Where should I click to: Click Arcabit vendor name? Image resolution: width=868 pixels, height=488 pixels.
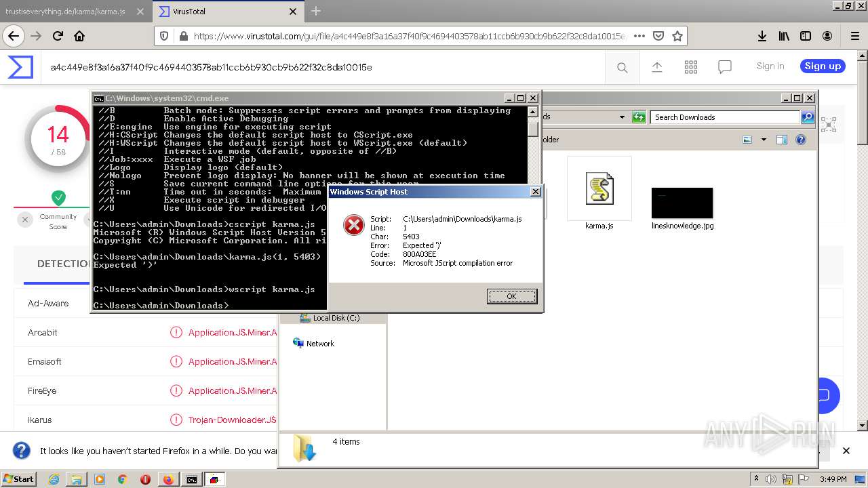tap(43, 332)
